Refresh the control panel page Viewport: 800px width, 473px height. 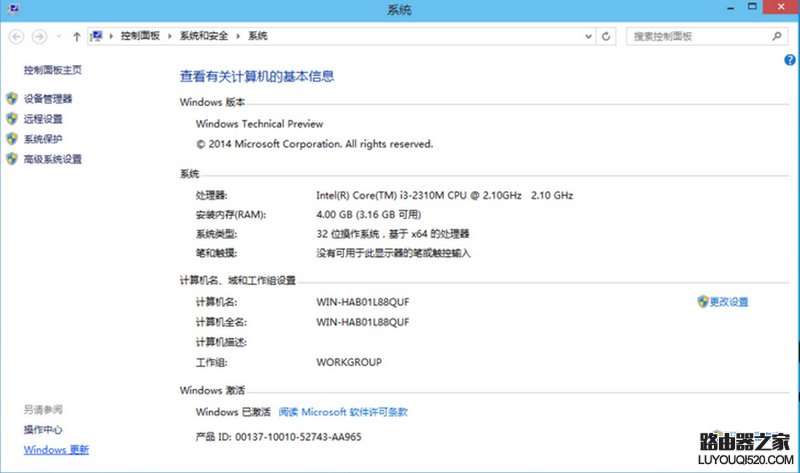click(x=606, y=36)
